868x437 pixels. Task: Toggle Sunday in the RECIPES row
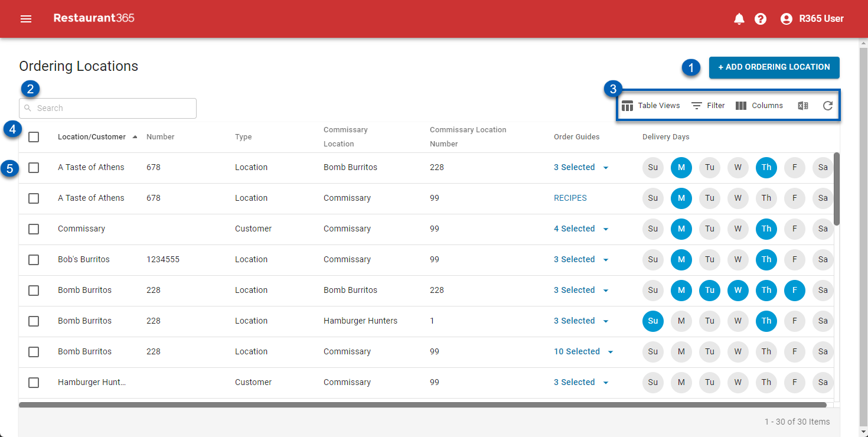coord(653,198)
